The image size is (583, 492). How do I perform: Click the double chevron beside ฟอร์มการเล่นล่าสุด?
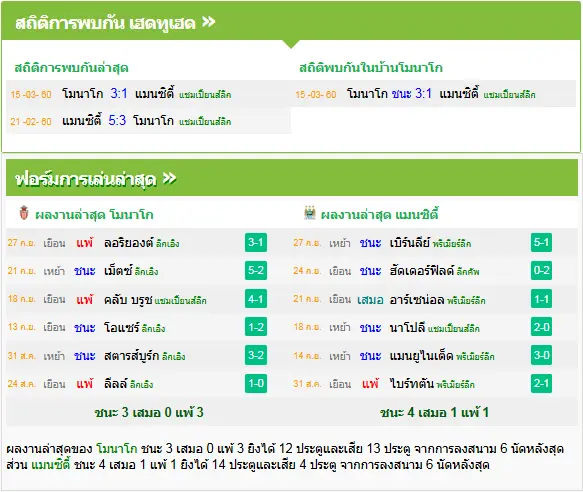170,179
